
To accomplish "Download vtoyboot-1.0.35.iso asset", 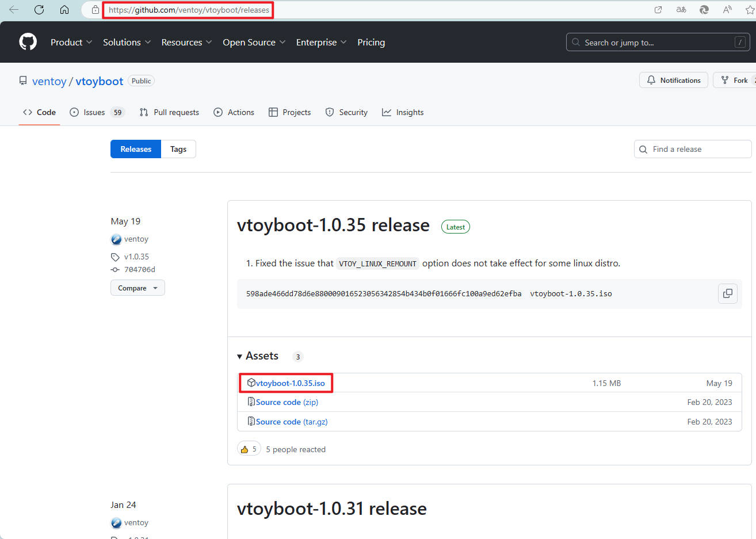I will tap(290, 383).
